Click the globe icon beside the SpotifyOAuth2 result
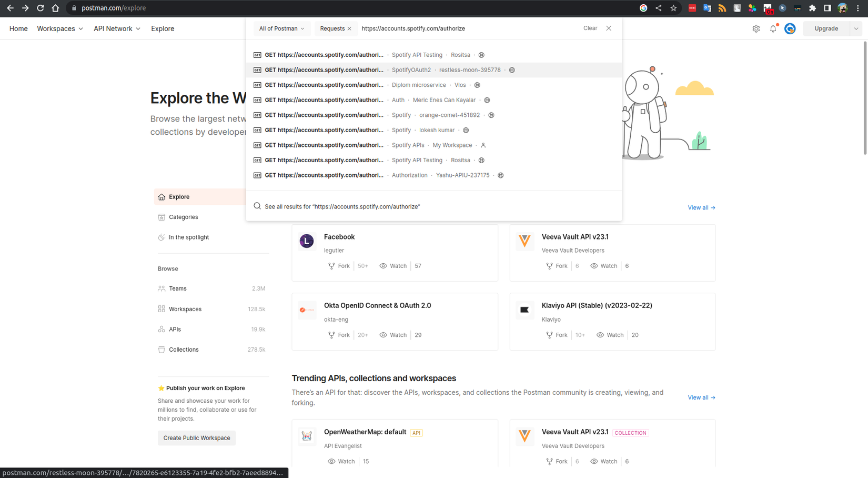Viewport: 868px width, 478px height. (x=511, y=69)
